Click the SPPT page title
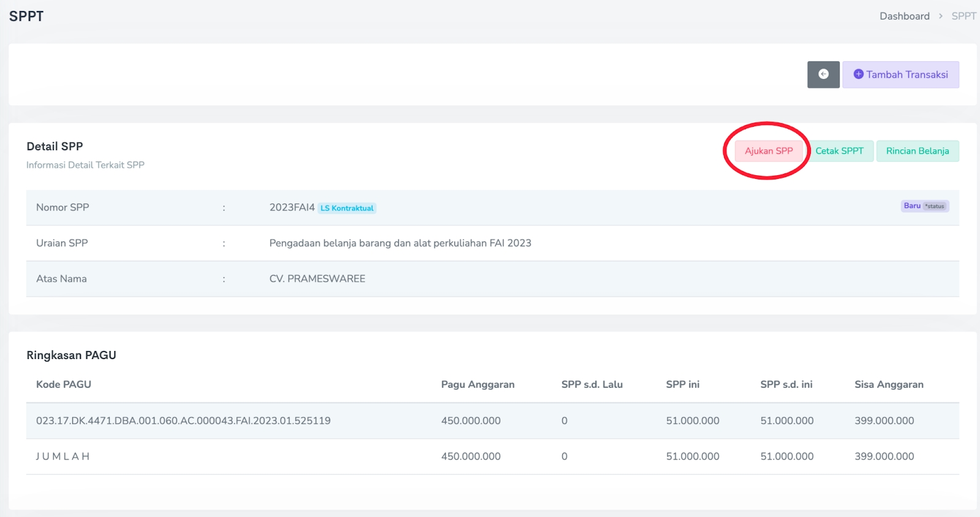The width and height of the screenshot is (980, 517). pos(26,17)
